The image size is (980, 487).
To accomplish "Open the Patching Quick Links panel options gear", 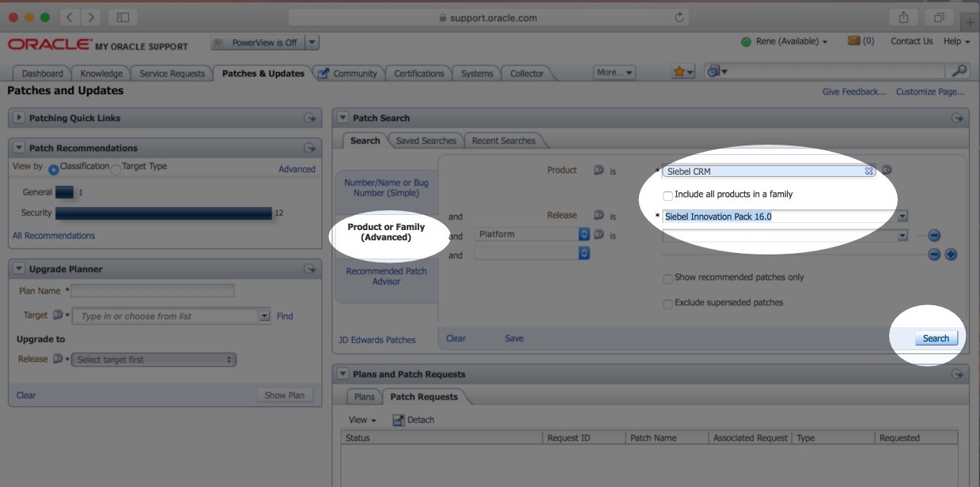I will click(310, 118).
